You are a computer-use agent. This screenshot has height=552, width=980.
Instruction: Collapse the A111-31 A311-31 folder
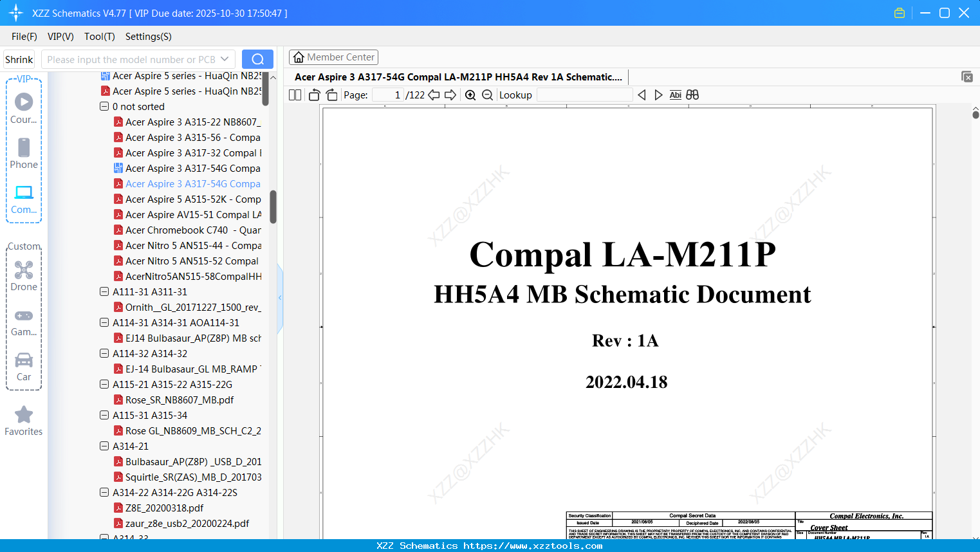click(x=104, y=291)
